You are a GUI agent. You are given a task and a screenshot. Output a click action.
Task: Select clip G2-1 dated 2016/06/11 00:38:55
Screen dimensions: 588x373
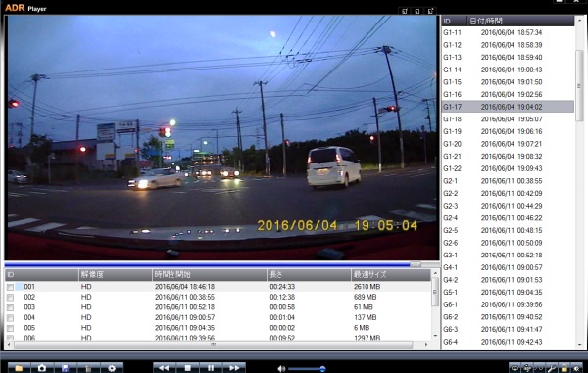tap(508, 181)
